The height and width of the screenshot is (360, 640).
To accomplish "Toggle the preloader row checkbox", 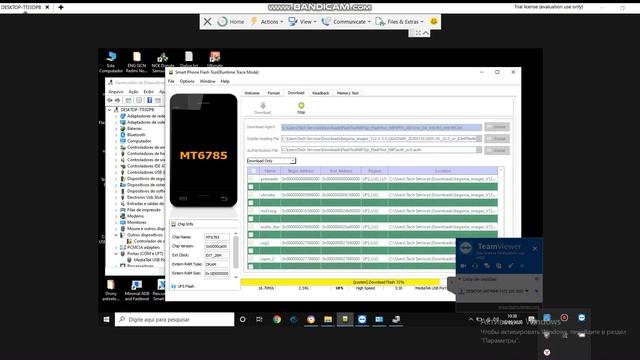I will [x=251, y=179].
